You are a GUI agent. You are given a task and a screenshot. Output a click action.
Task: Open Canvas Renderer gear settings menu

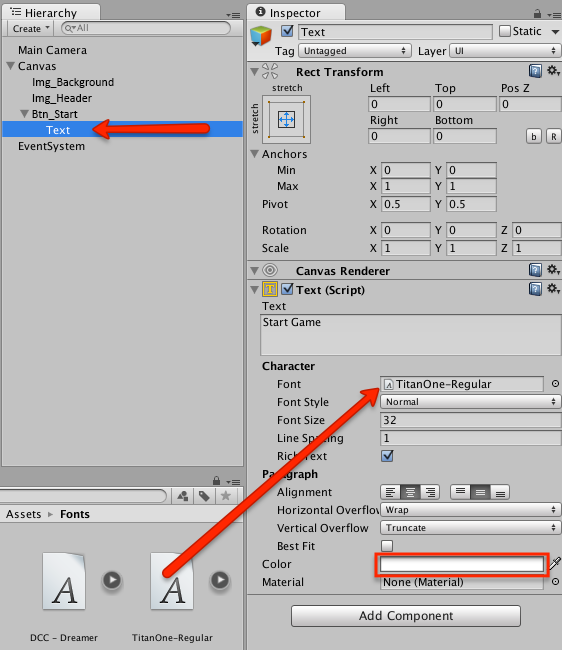(553, 270)
